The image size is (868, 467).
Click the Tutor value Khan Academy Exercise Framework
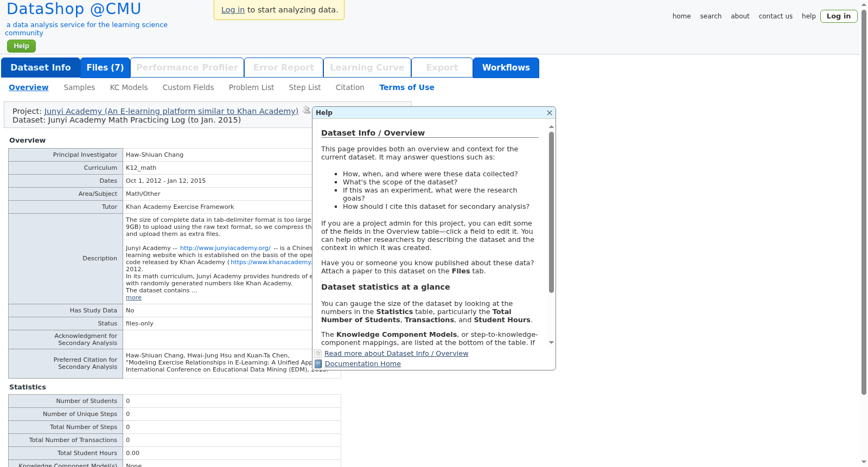tap(180, 207)
